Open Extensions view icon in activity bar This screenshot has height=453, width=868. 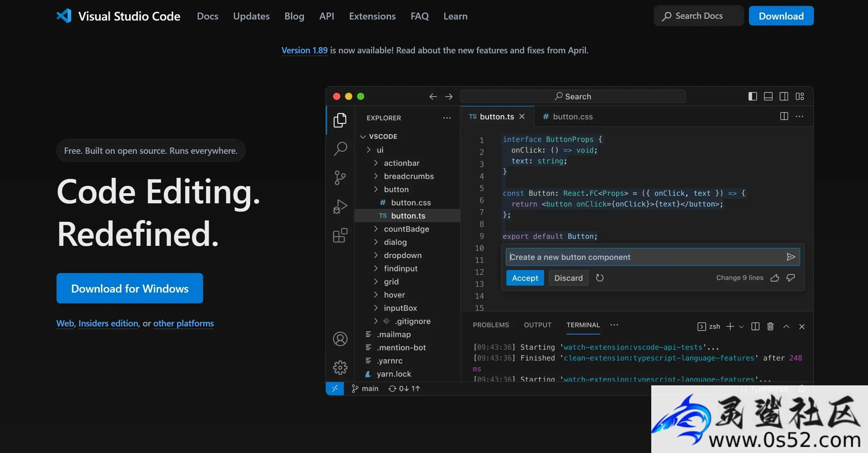pyautogui.click(x=340, y=235)
